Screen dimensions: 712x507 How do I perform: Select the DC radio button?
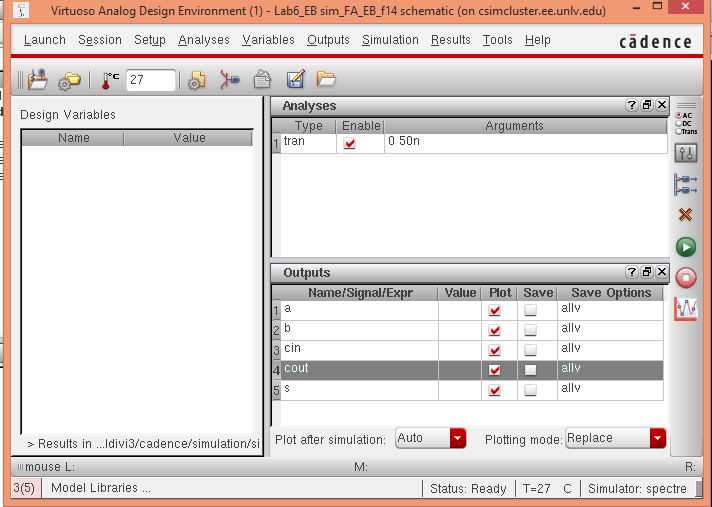coord(680,123)
